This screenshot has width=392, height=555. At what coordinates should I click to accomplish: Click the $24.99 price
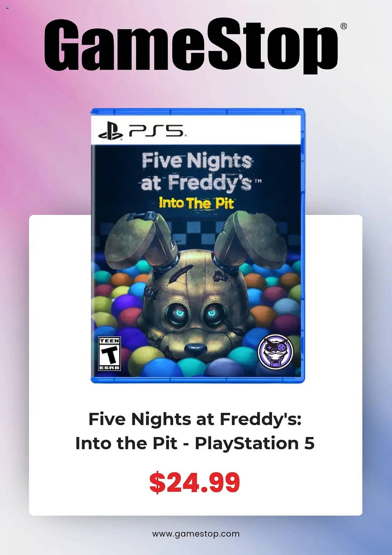point(195,483)
